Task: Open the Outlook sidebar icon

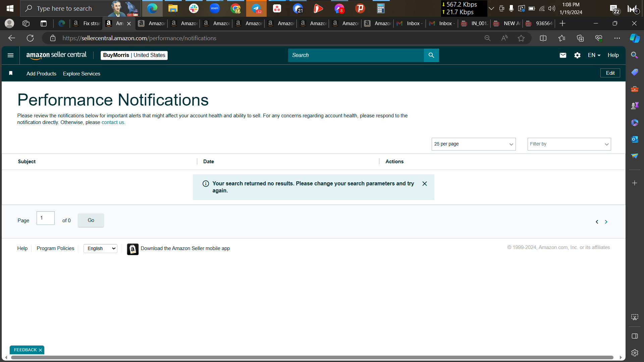Action: [635, 139]
